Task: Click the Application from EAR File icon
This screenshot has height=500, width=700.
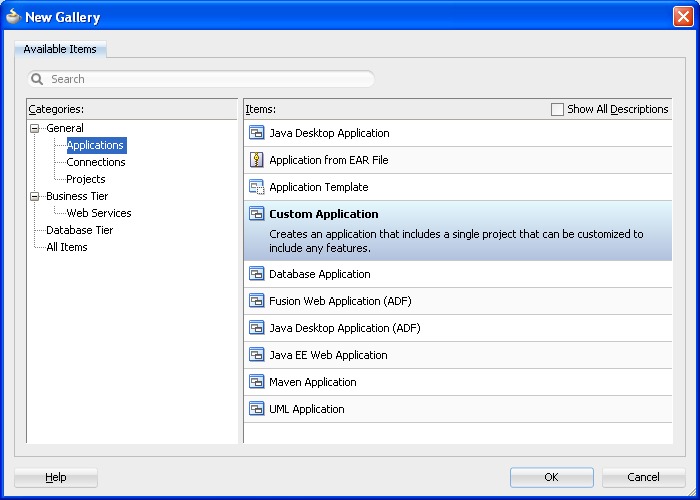Action: (256, 160)
